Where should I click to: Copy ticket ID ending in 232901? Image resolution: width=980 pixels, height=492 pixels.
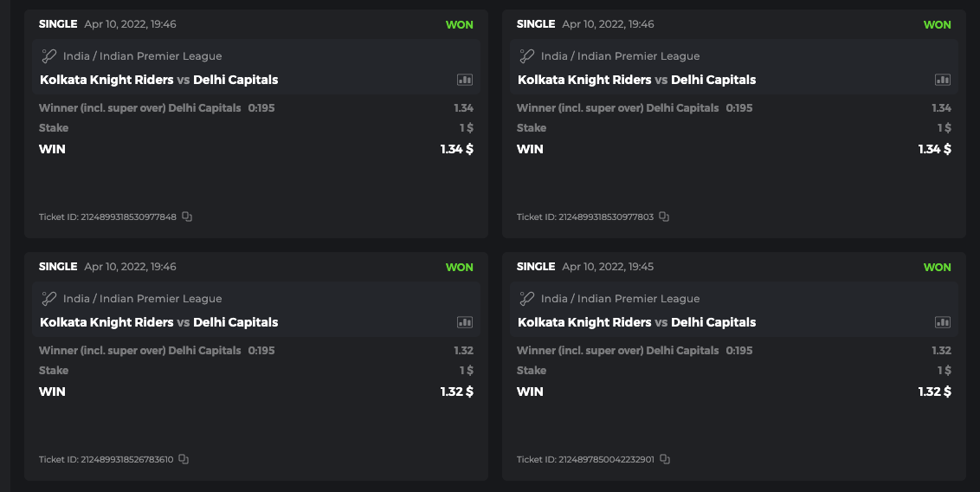pos(665,459)
